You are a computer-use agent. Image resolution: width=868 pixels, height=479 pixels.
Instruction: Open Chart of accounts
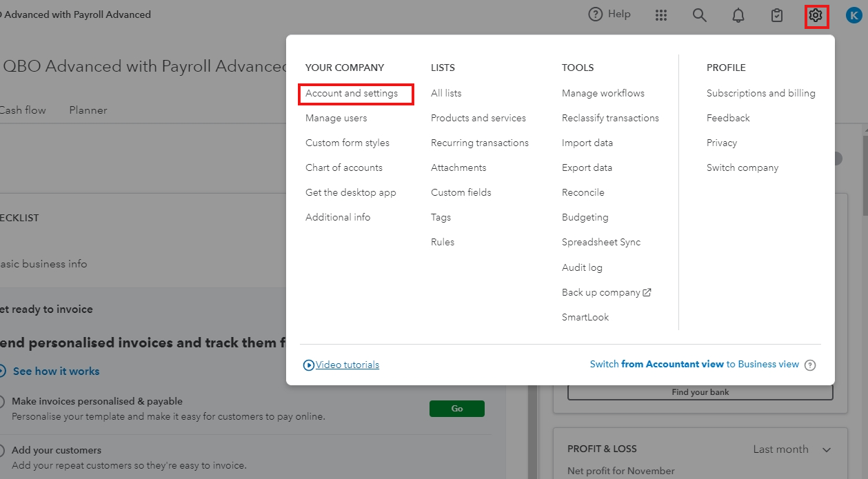pyautogui.click(x=343, y=167)
